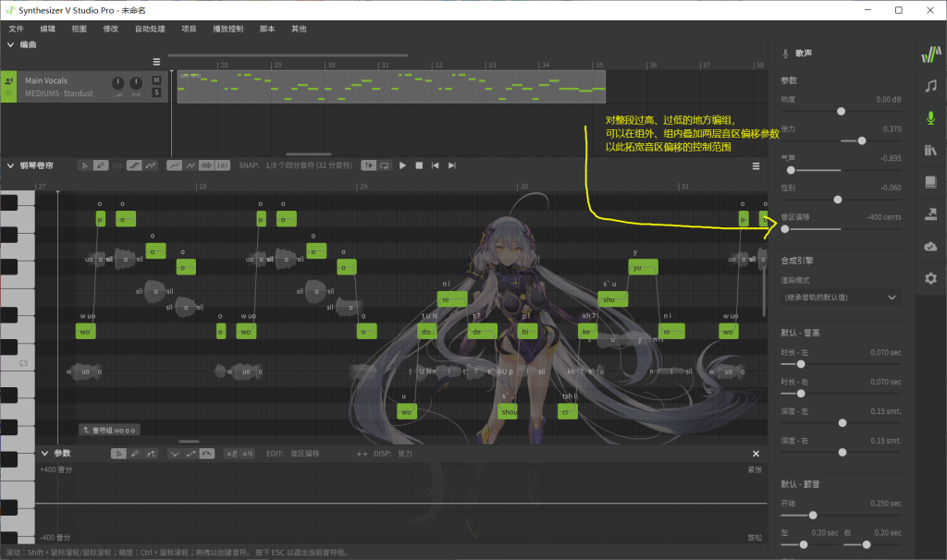Jump to start with skip-back button

point(436,165)
